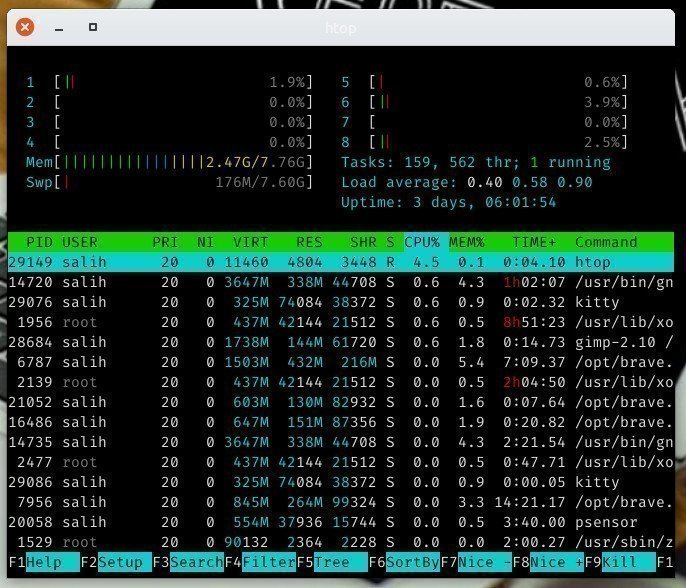686x588 pixels.
Task: Close the htop window
Action: (26, 27)
